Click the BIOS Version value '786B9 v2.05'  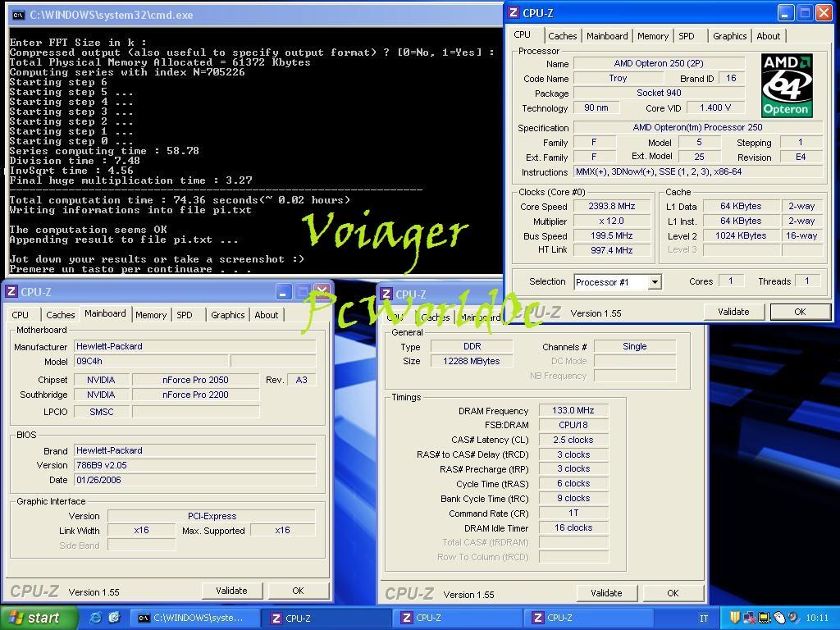pyautogui.click(x=195, y=465)
